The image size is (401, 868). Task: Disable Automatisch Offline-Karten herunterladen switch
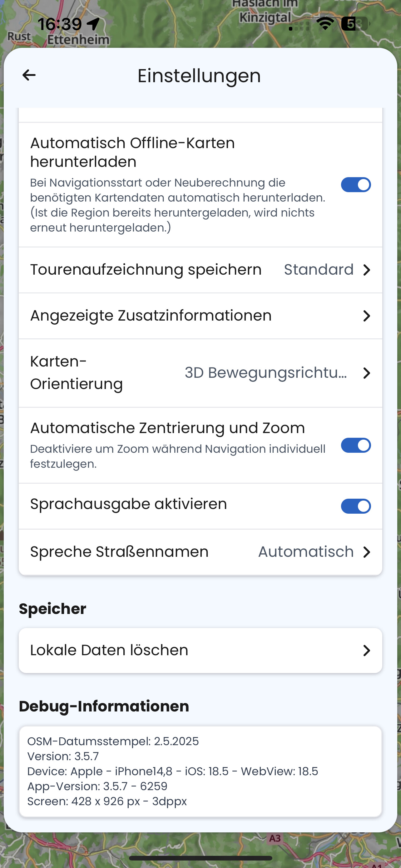point(356,185)
